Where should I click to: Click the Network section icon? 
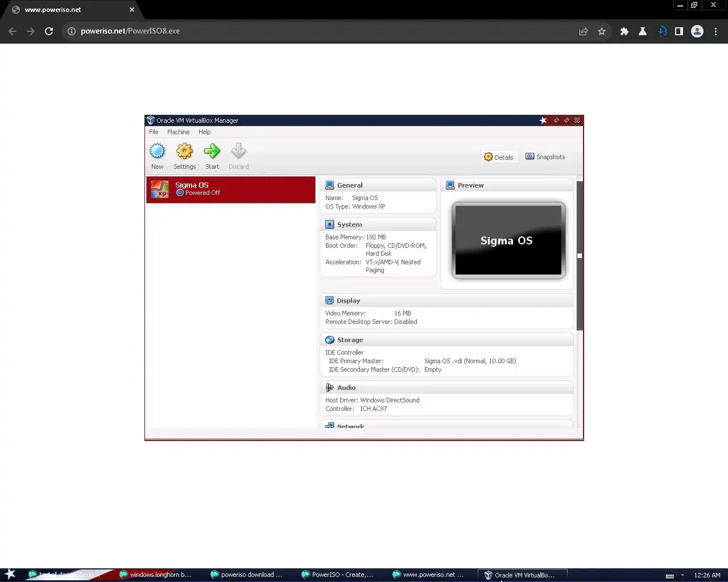(x=329, y=425)
